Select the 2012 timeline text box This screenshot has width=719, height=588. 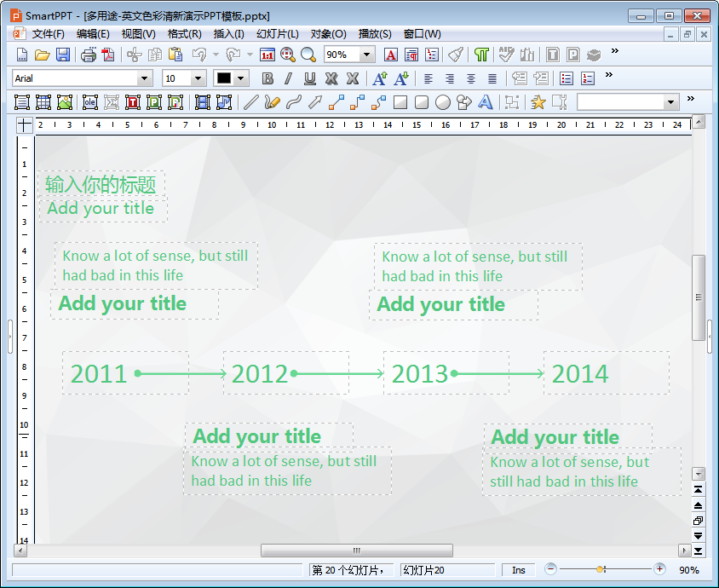tap(286, 373)
